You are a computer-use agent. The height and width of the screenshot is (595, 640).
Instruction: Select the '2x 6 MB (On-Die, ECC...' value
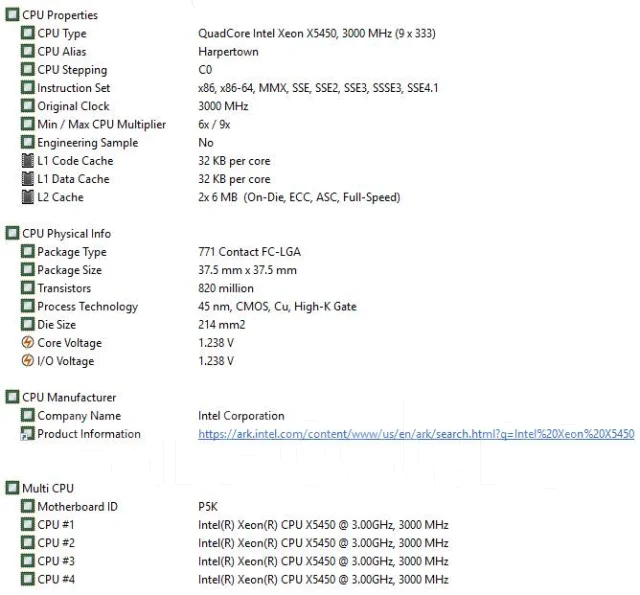pos(299,197)
